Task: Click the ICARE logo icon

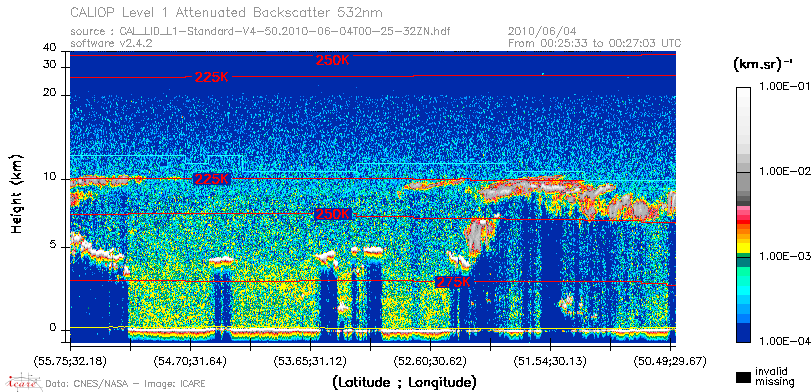Action: (x=23, y=382)
